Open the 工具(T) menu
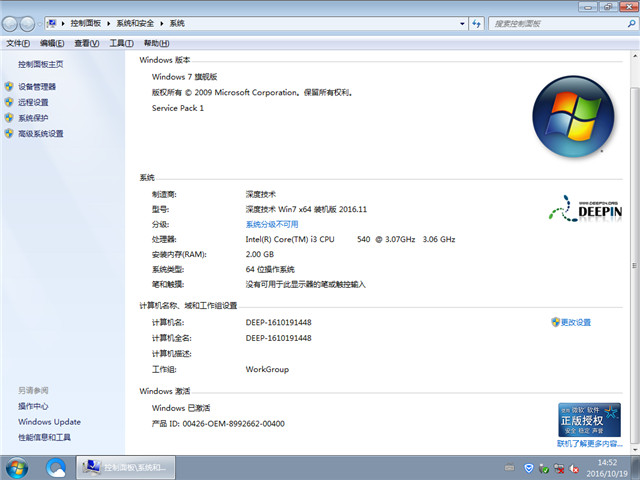Image resolution: width=640 pixels, height=480 pixels. coord(121,43)
